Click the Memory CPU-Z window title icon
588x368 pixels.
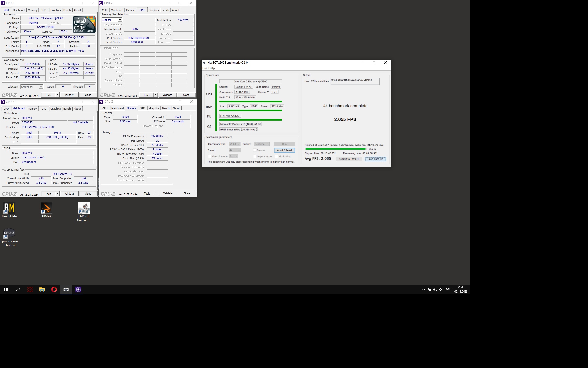(x=101, y=102)
